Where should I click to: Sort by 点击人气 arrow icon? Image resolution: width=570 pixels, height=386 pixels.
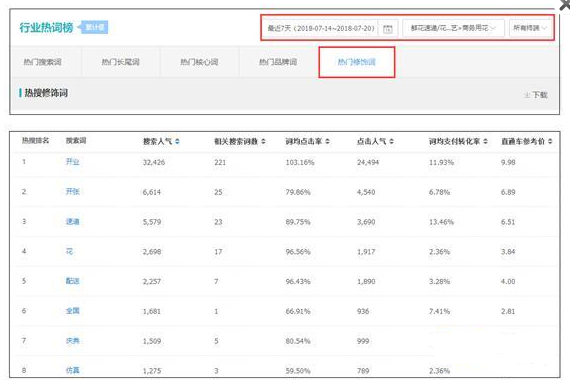392,141
